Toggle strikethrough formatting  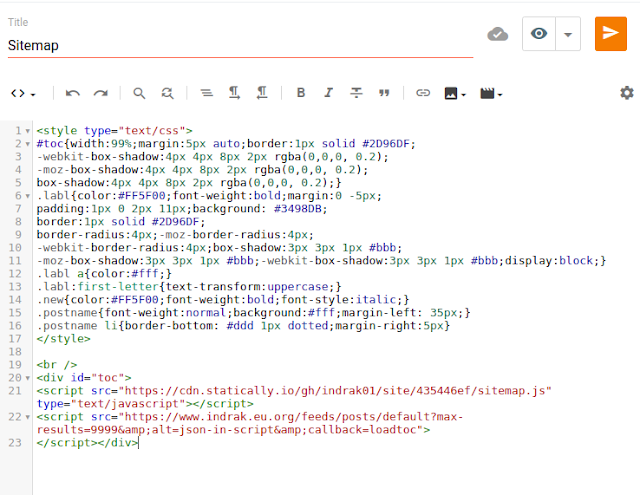click(356, 93)
